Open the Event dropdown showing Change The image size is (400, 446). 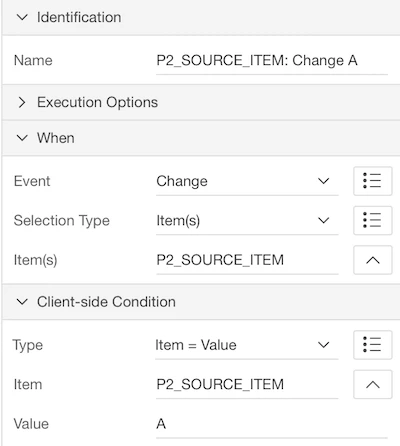[x=247, y=181]
